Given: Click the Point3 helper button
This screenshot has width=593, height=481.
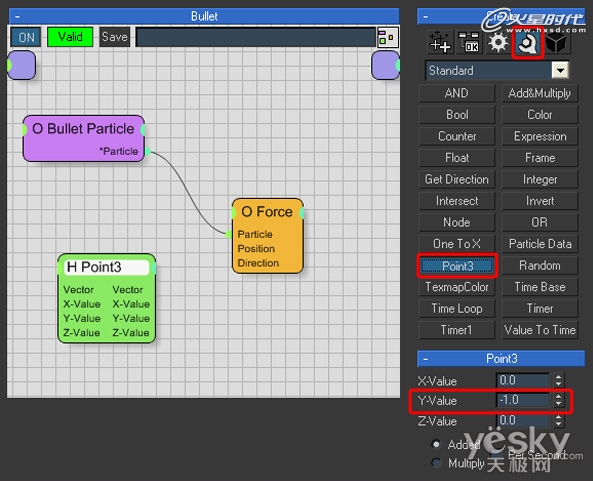Looking at the screenshot, I should (457, 266).
